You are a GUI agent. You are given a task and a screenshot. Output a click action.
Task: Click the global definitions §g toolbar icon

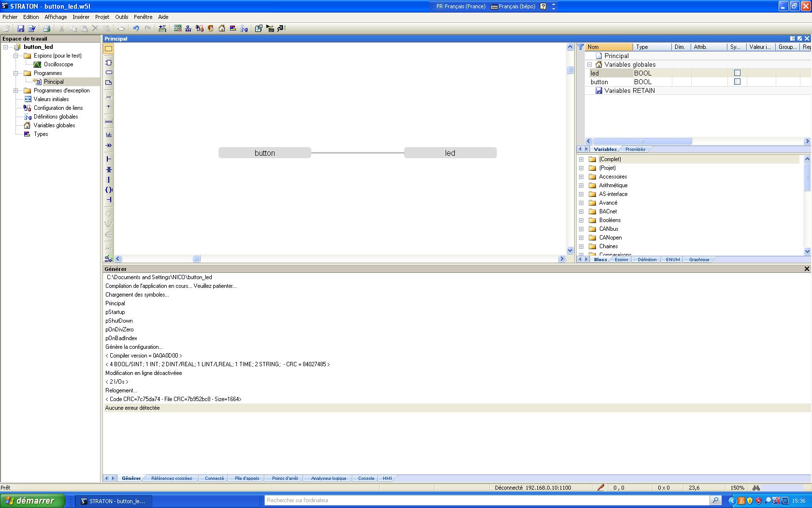tap(244, 29)
